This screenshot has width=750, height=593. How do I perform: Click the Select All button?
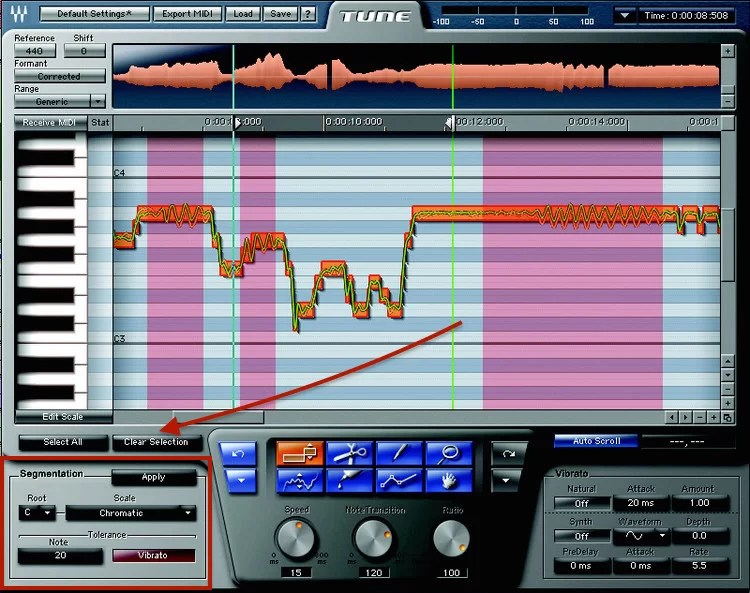point(63,442)
